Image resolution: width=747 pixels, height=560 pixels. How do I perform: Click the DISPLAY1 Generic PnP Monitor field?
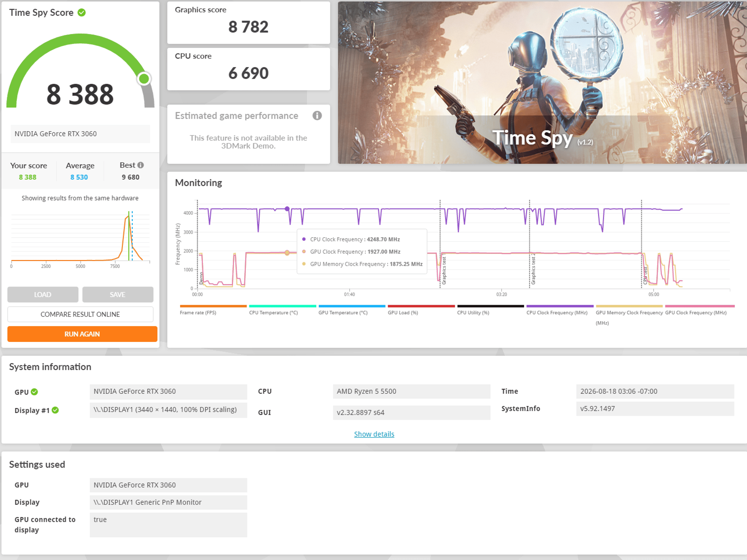click(168, 502)
